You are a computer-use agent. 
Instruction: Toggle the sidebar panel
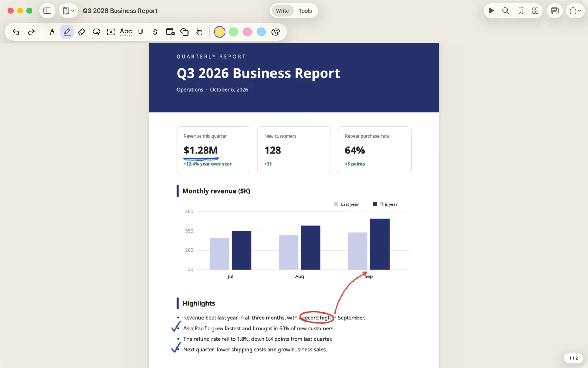coord(47,11)
